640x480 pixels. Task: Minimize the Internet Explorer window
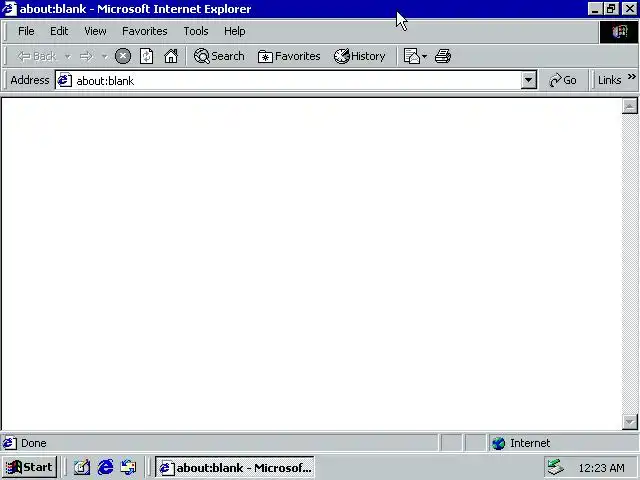595,9
